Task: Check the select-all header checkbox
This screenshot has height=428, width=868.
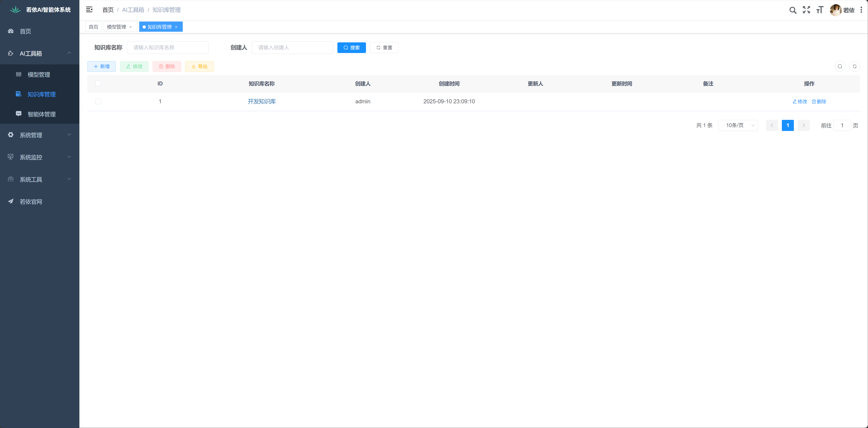Action: tap(98, 84)
